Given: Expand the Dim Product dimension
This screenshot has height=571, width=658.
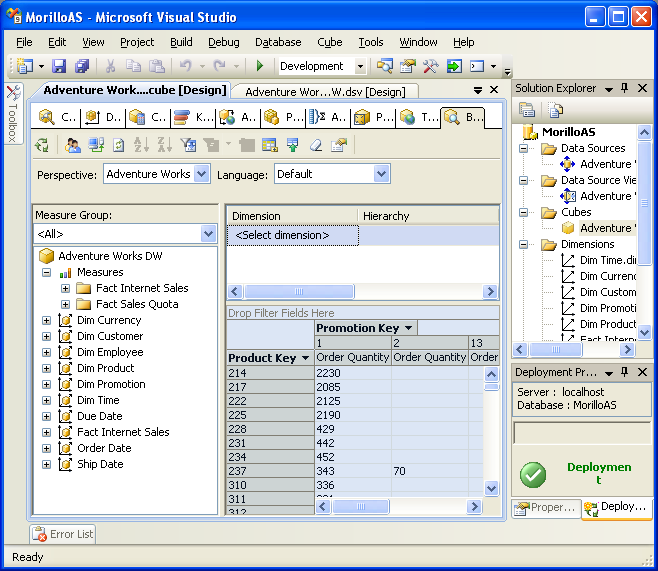Looking at the screenshot, I should pyautogui.click(x=47, y=368).
